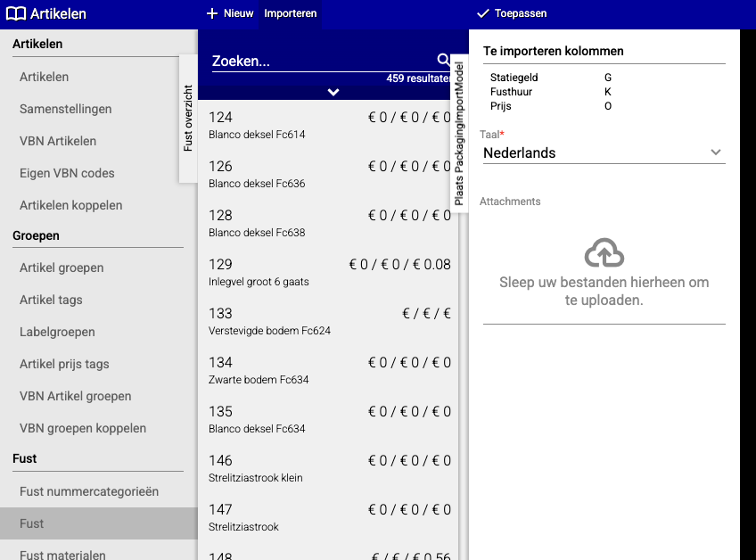Select item 133 Verstevigde bodem Fc624
Screen dimensions: 756x560
[x=328, y=322]
